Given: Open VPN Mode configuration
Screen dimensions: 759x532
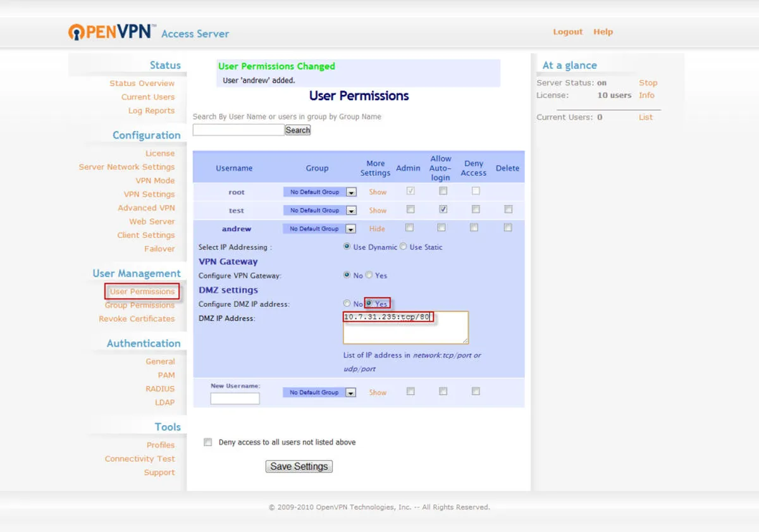Looking at the screenshot, I should tap(155, 180).
